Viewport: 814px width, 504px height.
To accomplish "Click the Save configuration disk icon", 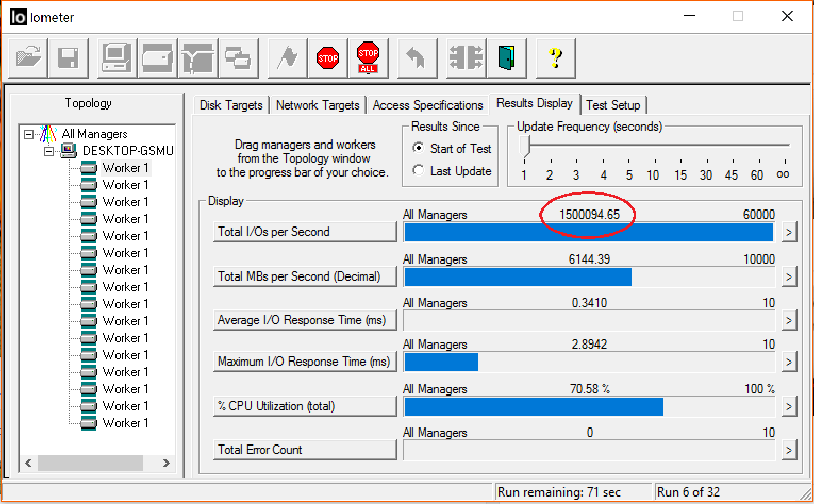I will coord(68,57).
